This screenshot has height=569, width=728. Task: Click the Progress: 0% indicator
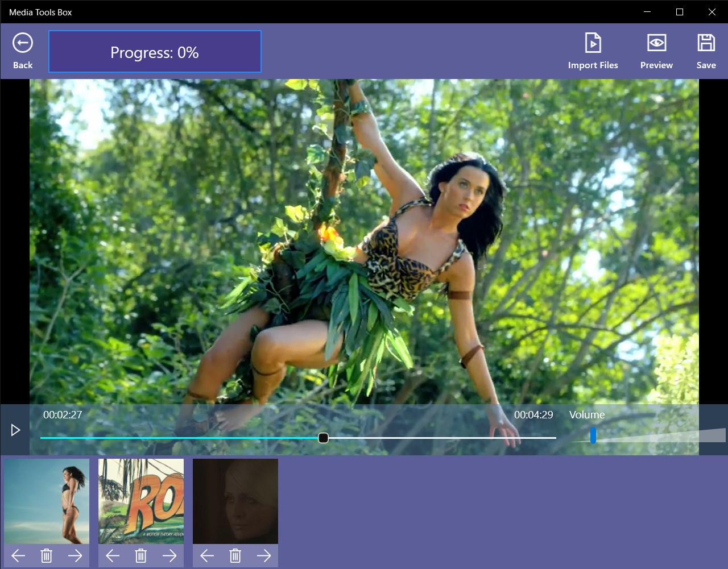click(155, 52)
